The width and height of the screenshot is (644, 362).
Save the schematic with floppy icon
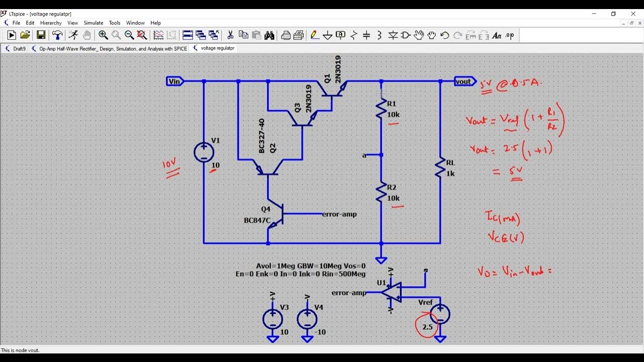41,35
